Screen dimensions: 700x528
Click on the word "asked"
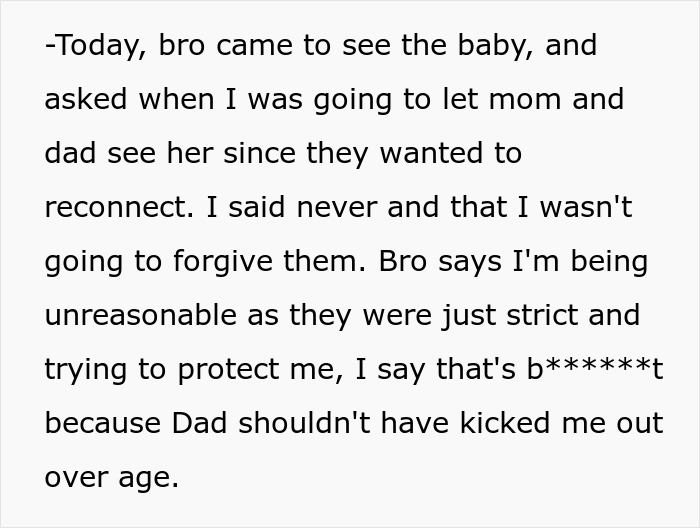[88, 100]
